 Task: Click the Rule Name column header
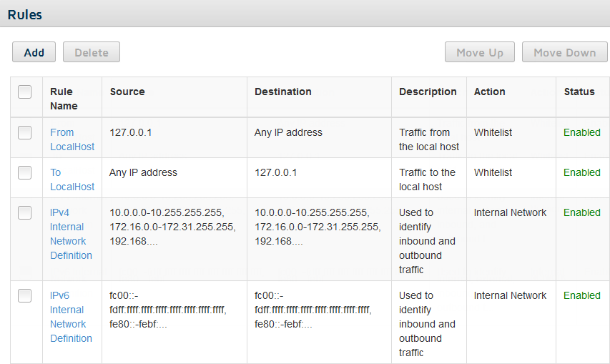tap(64, 99)
